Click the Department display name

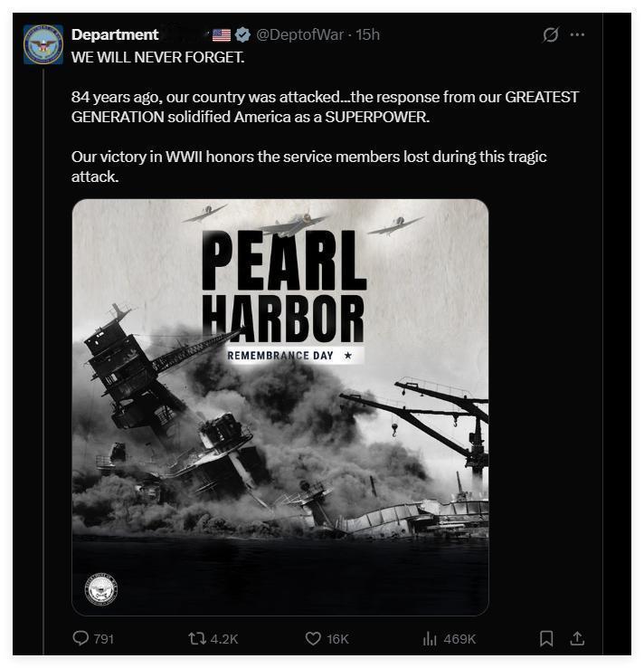[x=115, y=34]
